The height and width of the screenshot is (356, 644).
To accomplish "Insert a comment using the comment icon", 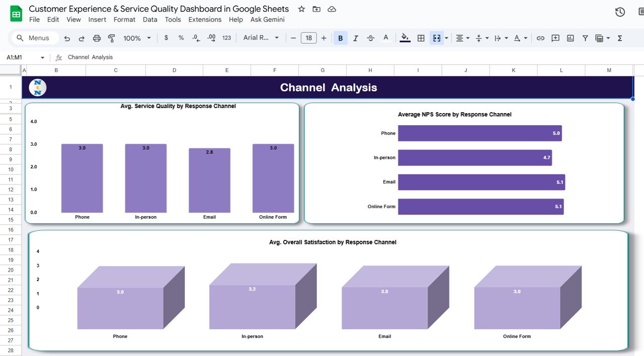I will 555,38.
